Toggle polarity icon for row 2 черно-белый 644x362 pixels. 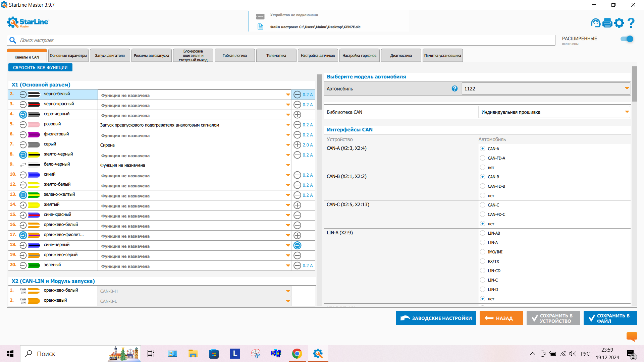(x=297, y=95)
